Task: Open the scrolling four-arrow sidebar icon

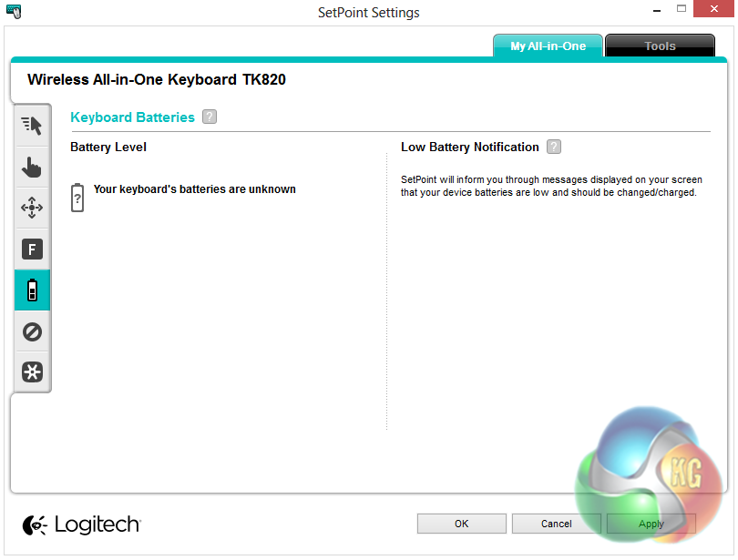Action: click(32, 208)
